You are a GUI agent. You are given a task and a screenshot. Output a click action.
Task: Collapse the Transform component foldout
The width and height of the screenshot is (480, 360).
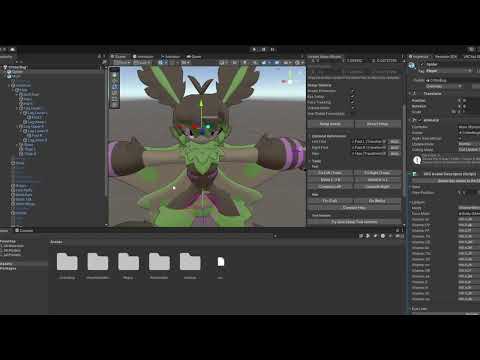pos(411,94)
